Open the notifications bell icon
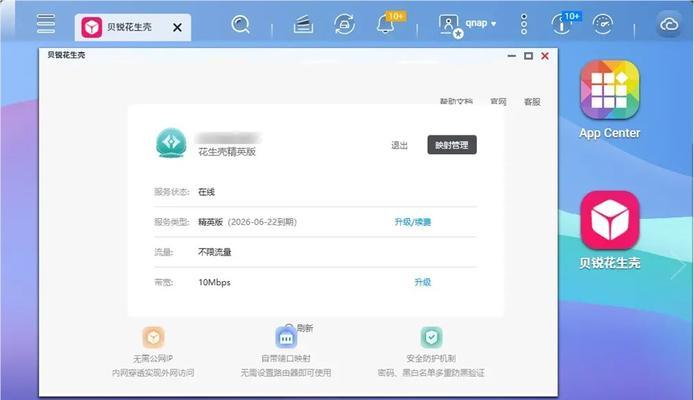This screenshot has height=400, width=694. [x=386, y=24]
